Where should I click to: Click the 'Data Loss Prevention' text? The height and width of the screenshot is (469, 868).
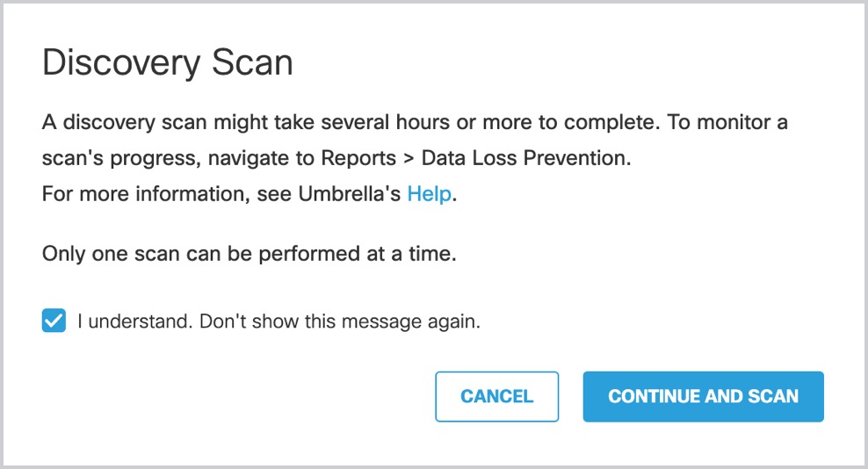point(526,158)
